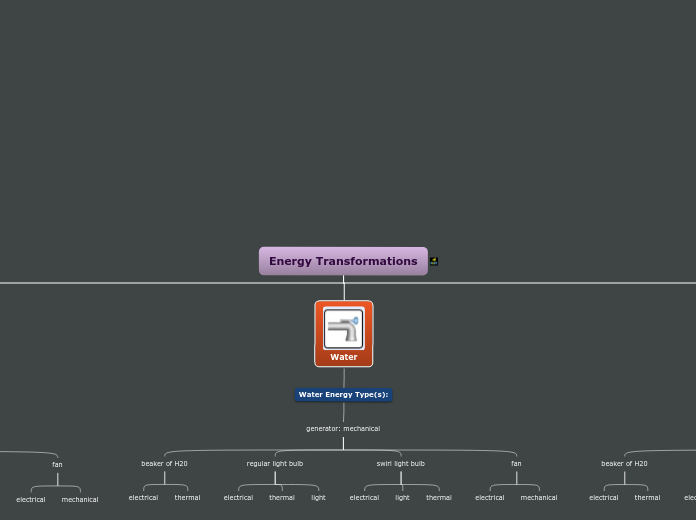696x520 pixels.
Task: Select beaker of H20 under generator: mechanical
Action: pos(164,464)
